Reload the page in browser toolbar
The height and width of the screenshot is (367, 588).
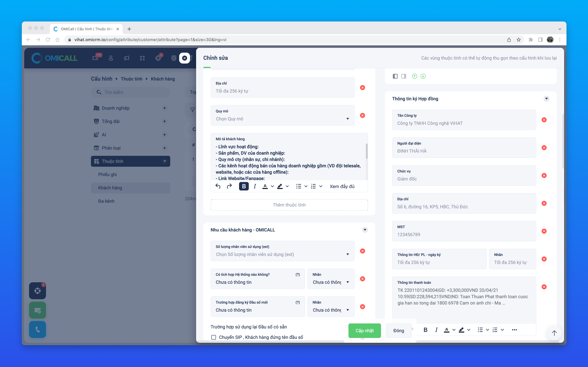pyautogui.click(x=48, y=40)
